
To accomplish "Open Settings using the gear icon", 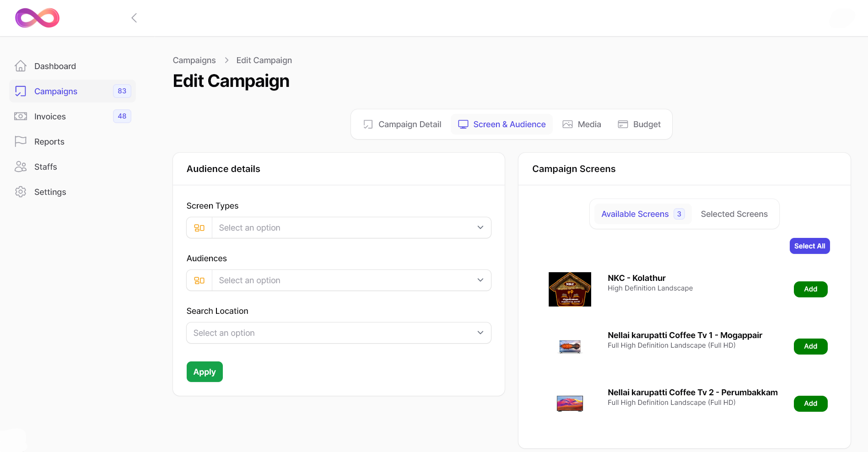I will tap(21, 192).
